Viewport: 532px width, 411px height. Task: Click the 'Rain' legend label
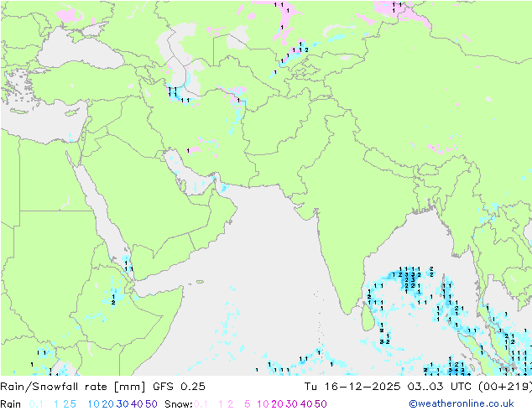[x=11, y=404]
